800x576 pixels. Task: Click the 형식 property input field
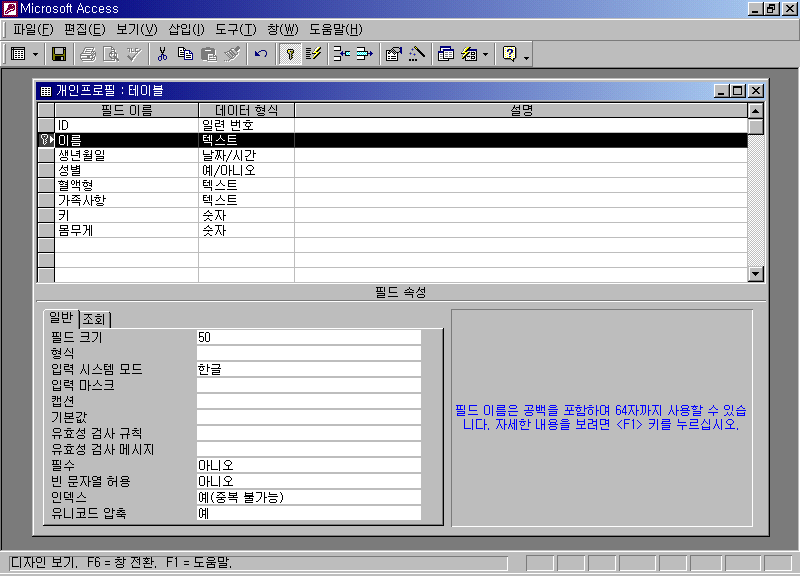click(309, 353)
